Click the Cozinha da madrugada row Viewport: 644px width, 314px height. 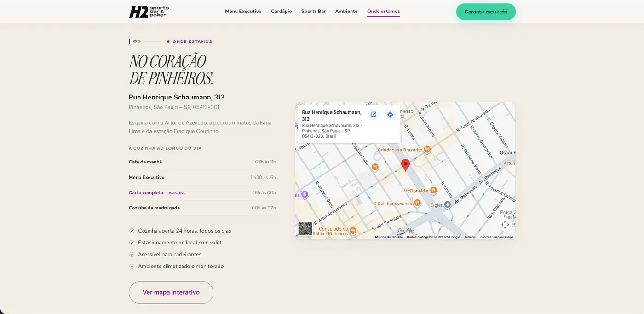(202, 208)
